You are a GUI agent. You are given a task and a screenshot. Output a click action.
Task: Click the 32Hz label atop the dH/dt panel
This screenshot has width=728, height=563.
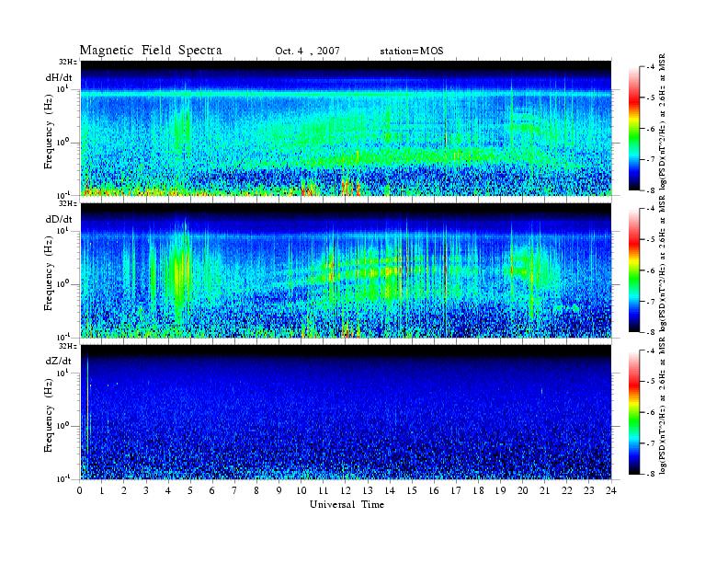(x=68, y=62)
